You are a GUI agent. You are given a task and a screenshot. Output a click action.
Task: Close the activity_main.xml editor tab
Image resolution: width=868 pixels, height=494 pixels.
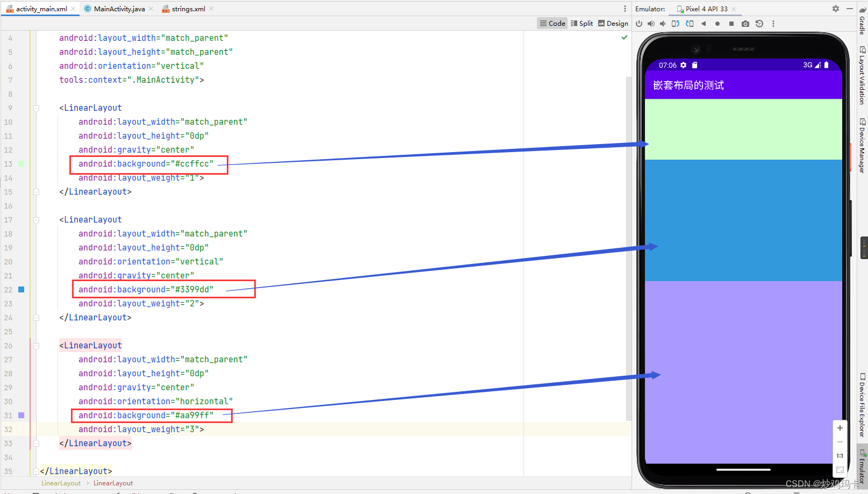tap(73, 9)
